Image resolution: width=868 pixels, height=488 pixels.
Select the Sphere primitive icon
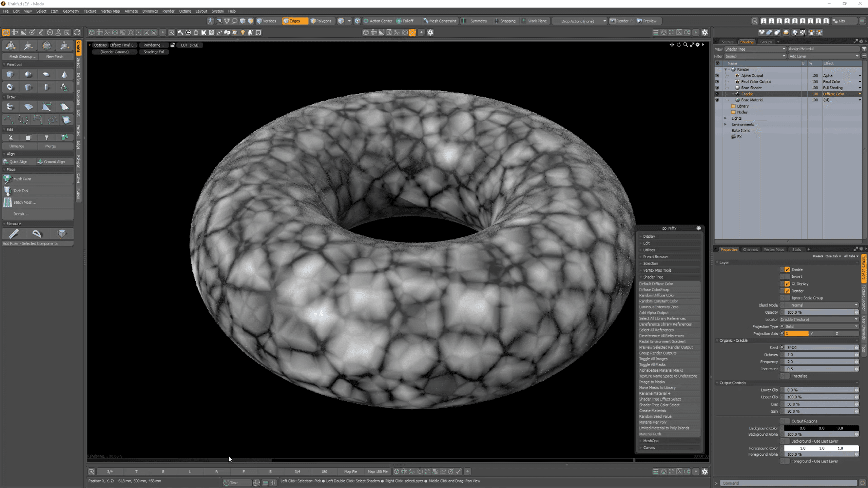pos(28,75)
